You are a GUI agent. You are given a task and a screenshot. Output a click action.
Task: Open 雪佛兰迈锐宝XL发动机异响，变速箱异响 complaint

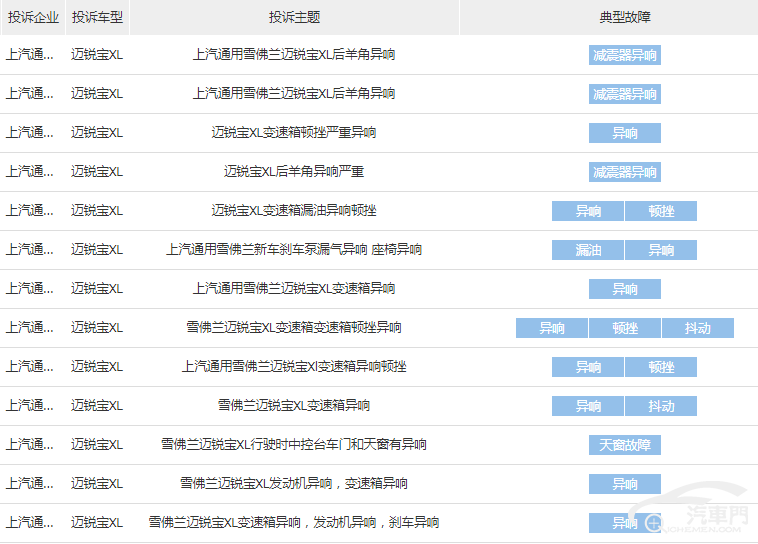(294, 483)
